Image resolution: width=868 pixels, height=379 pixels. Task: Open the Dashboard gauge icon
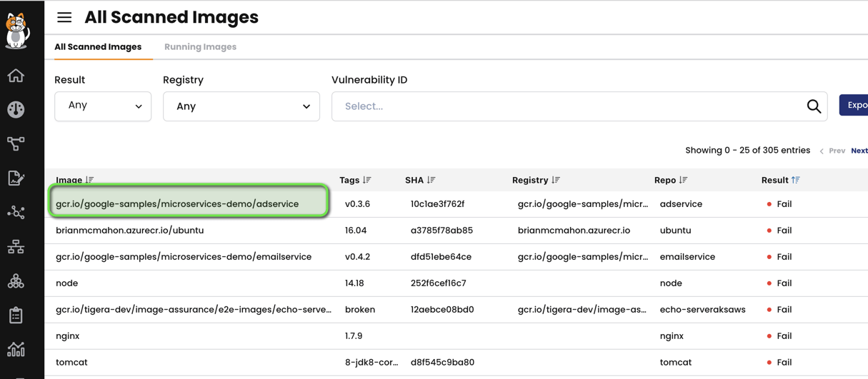point(16,109)
